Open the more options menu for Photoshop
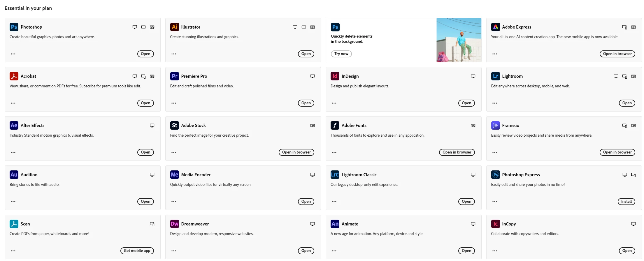 click(x=13, y=54)
